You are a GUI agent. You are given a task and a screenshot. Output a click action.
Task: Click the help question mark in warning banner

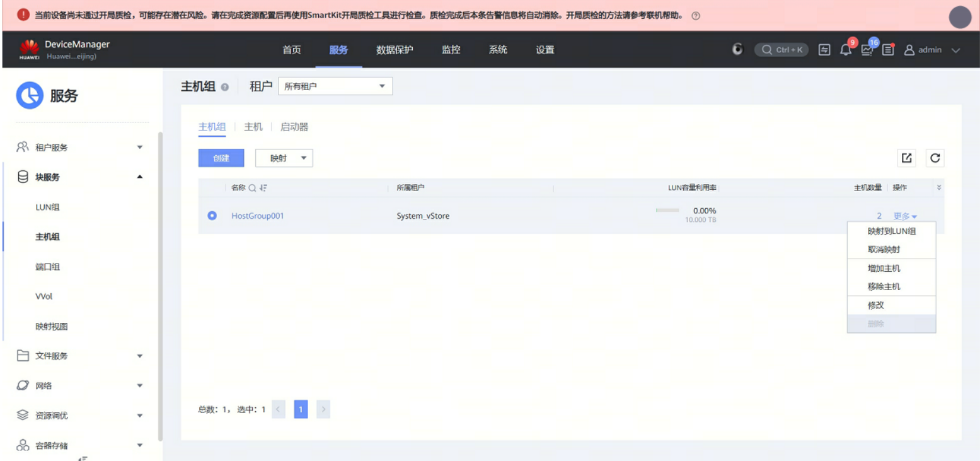696,16
